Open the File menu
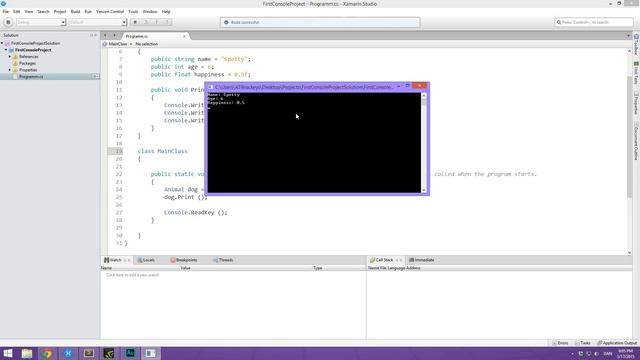This screenshot has height=360, width=640. click(6, 11)
